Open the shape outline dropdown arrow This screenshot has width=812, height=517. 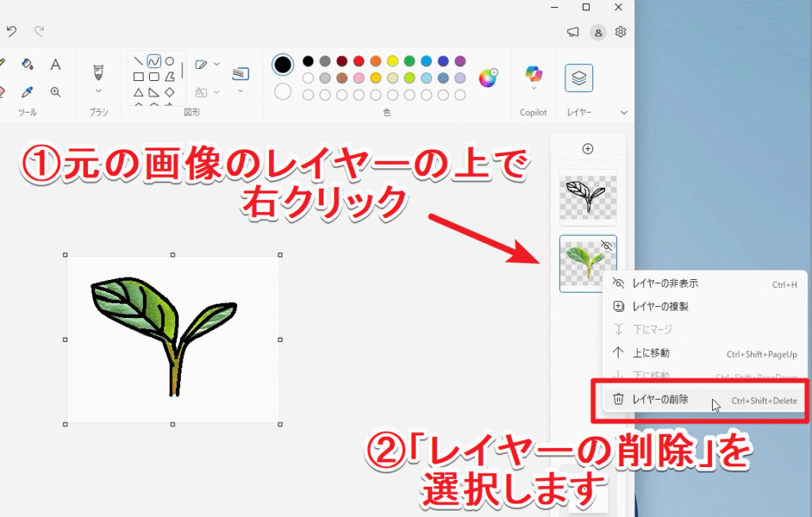click(217, 64)
